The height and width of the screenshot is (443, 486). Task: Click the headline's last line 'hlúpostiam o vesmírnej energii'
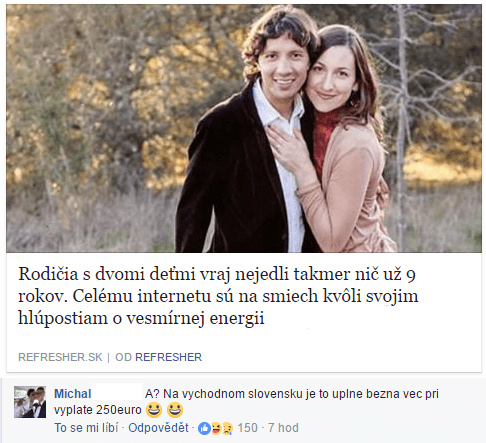141,318
